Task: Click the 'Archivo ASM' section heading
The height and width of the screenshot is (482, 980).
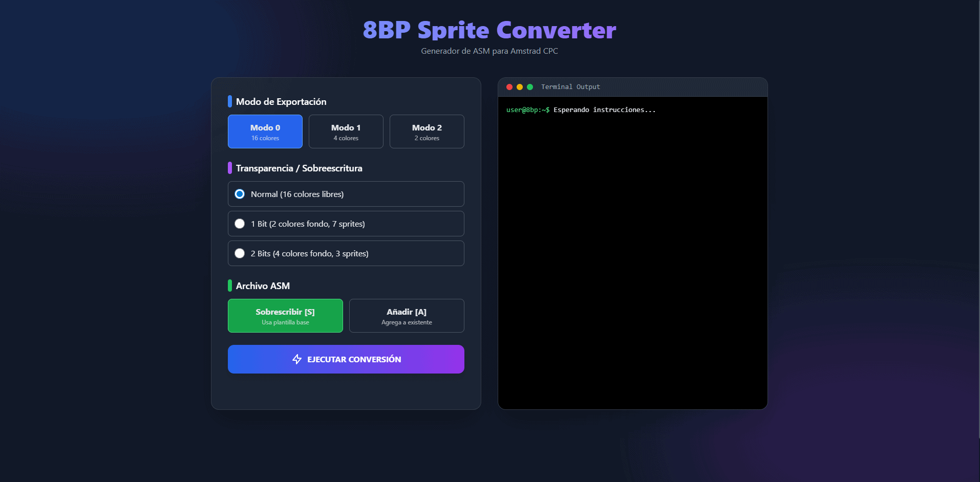Action: [263, 286]
